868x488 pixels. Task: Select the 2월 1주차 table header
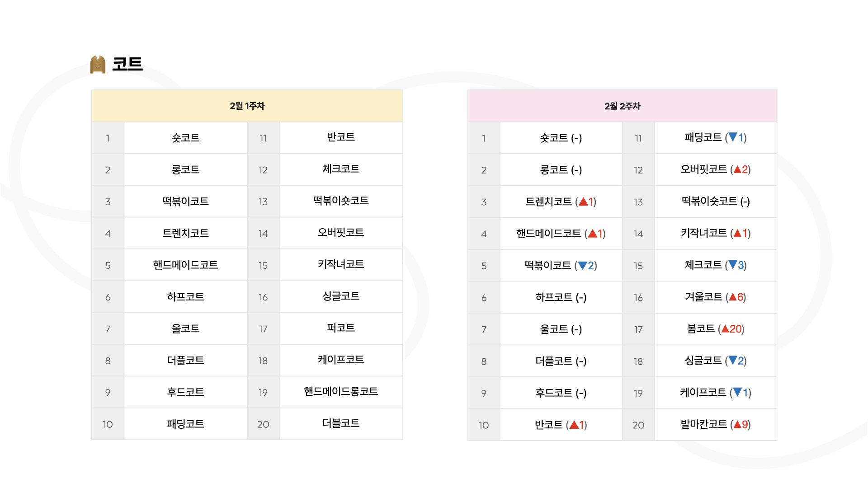pyautogui.click(x=247, y=106)
